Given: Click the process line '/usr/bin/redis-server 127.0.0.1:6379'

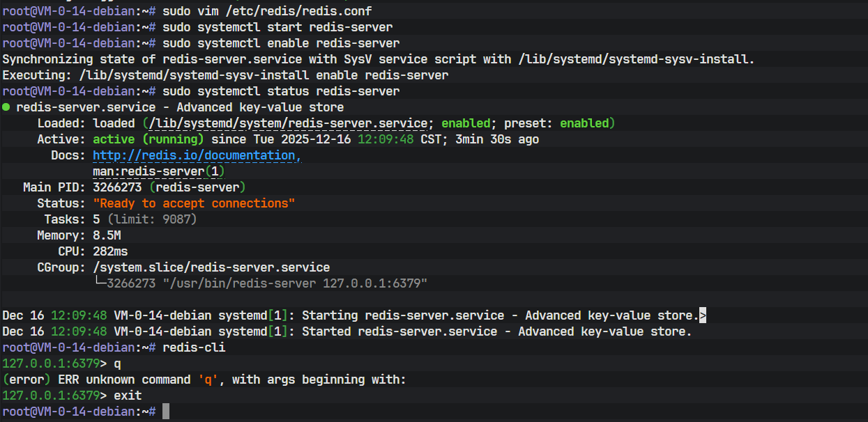Looking at the screenshot, I should (295, 283).
